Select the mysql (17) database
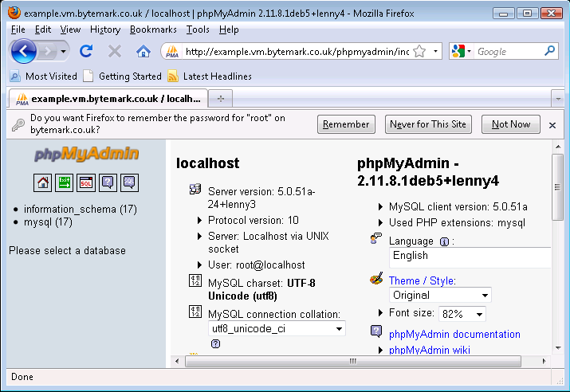The width and height of the screenshot is (570, 392). [48, 222]
